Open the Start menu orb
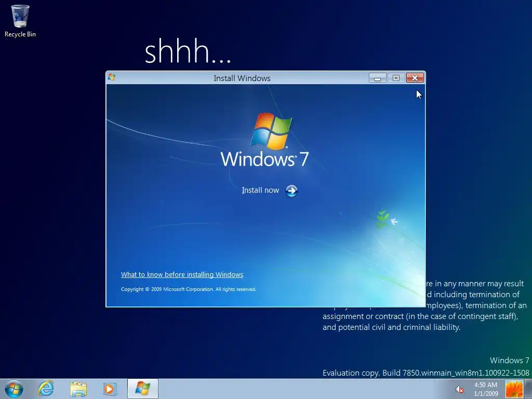The width and height of the screenshot is (532, 399). (14, 389)
